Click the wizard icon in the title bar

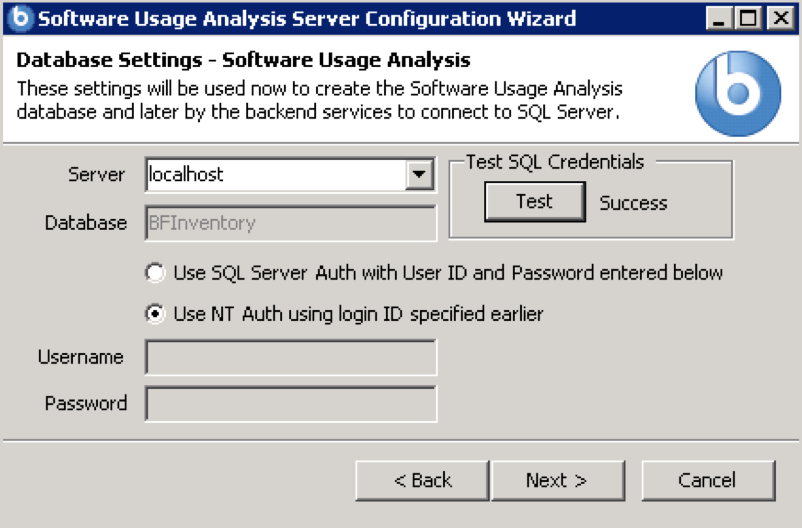19,18
